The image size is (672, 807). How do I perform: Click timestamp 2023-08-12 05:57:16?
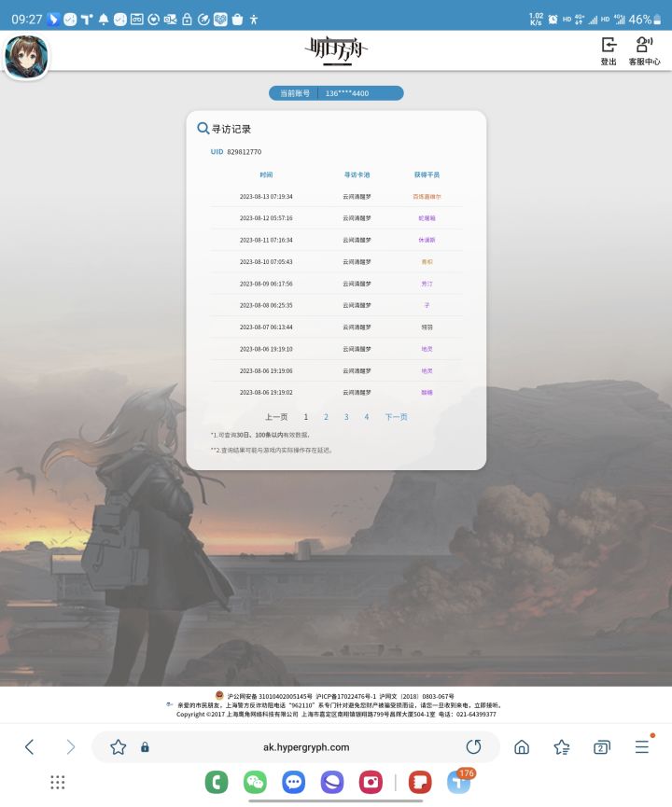(266, 218)
